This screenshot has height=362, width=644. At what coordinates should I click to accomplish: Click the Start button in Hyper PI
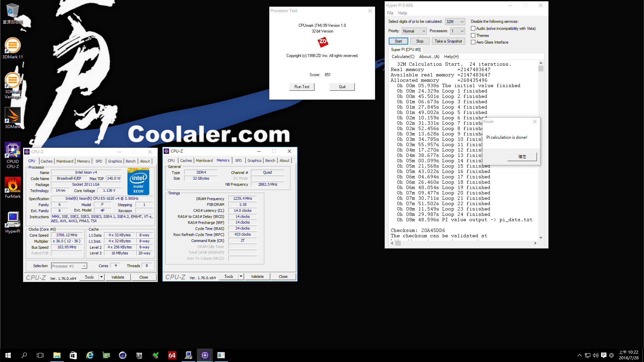pos(398,41)
